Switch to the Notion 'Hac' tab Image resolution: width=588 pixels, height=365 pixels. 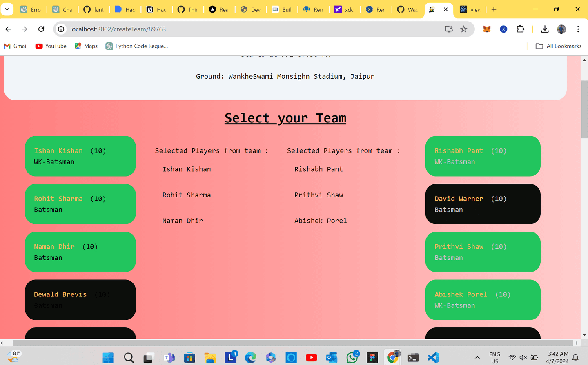tap(157, 9)
